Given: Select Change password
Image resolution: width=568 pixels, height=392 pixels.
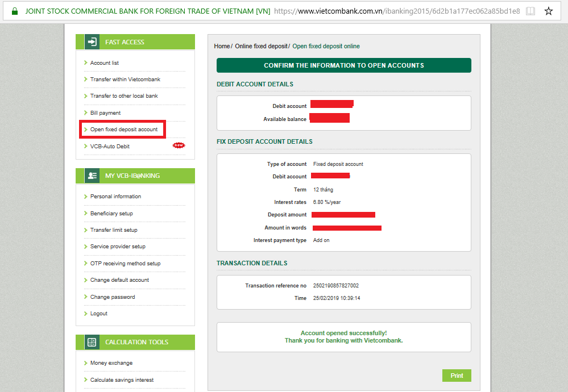Looking at the screenshot, I should point(113,297).
